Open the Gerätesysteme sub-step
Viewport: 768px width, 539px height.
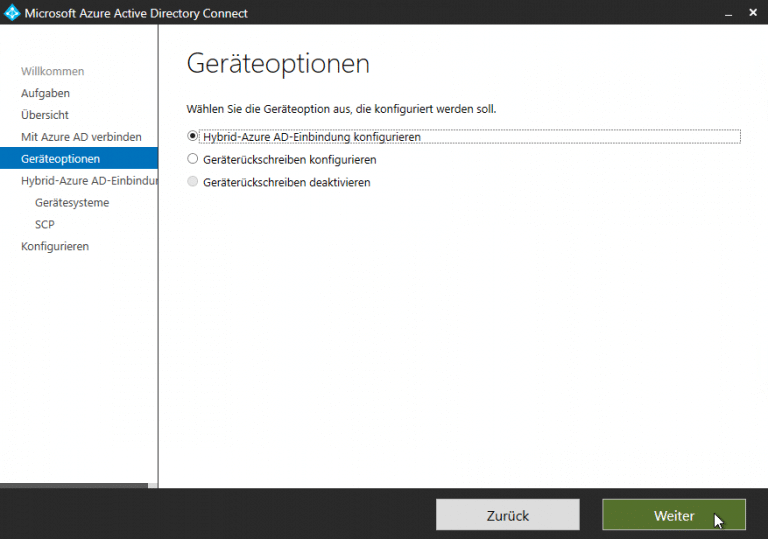[72, 202]
